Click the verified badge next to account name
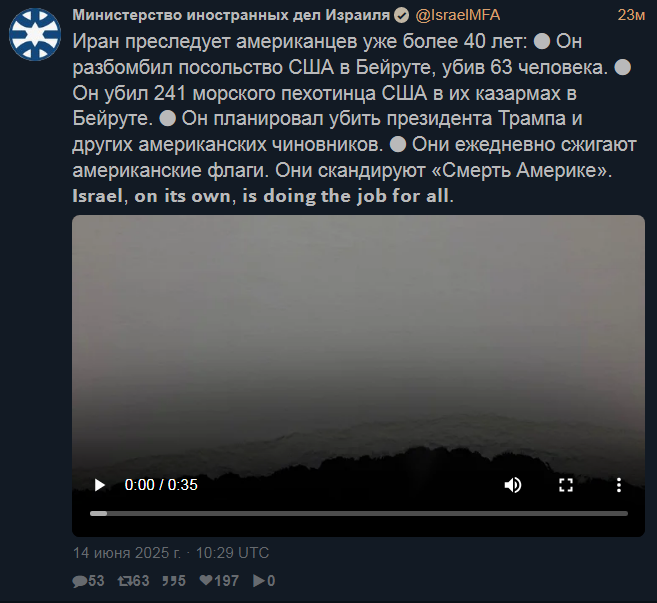The height and width of the screenshot is (603, 657). 401,16
